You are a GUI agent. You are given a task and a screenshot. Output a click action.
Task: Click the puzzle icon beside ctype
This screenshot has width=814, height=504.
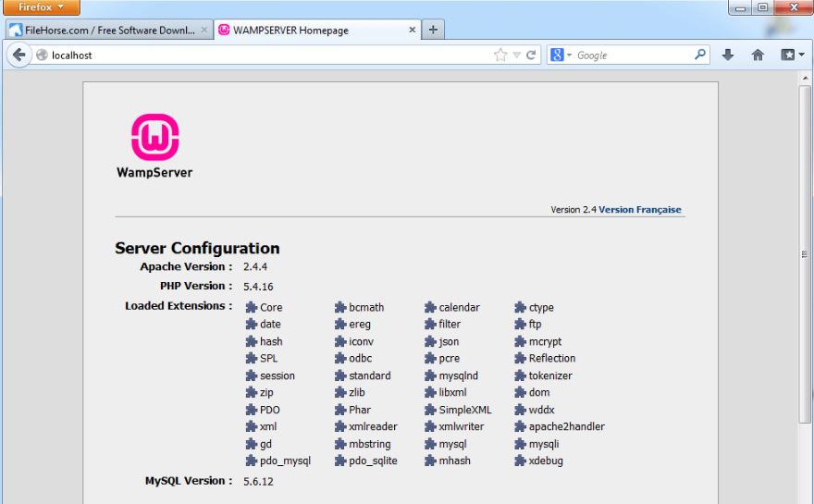(x=520, y=307)
